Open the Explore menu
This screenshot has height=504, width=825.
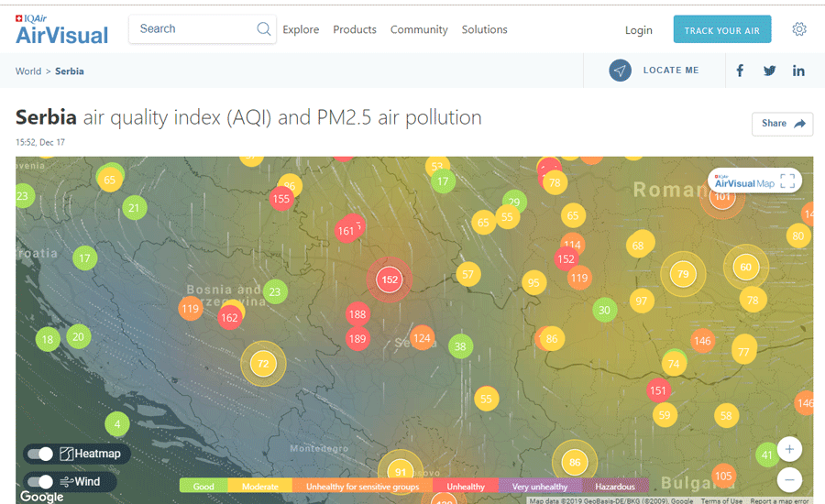point(301,29)
